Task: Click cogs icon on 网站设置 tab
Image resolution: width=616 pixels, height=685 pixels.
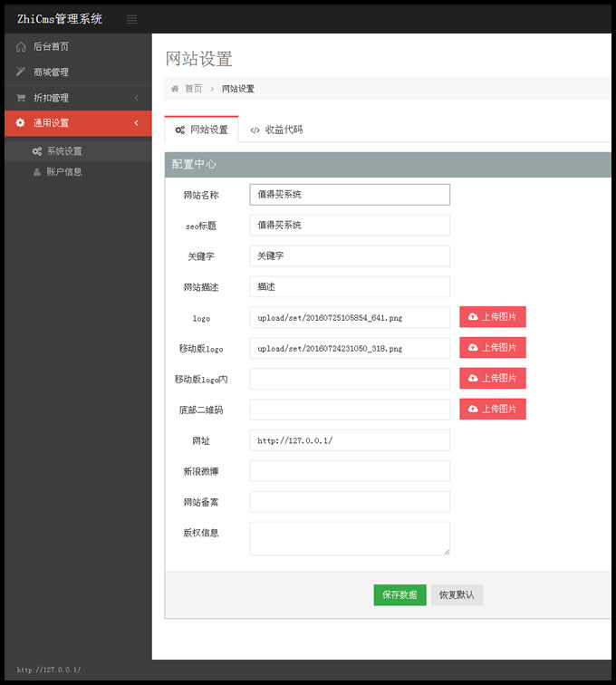Action: [x=179, y=130]
